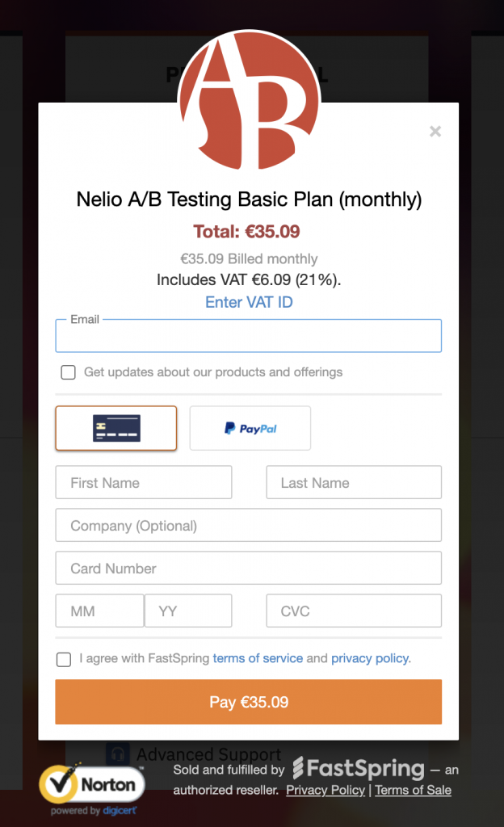Select the credit card payment method
Screen dimensions: 504x827
click(x=116, y=428)
